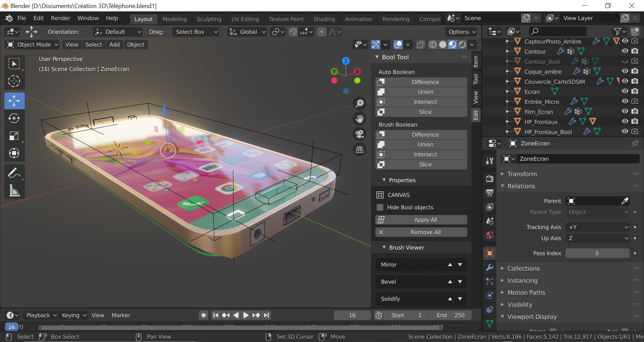The width and height of the screenshot is (644, 342).
Task: Activate the Rotate tool
Action: (14, 118)
